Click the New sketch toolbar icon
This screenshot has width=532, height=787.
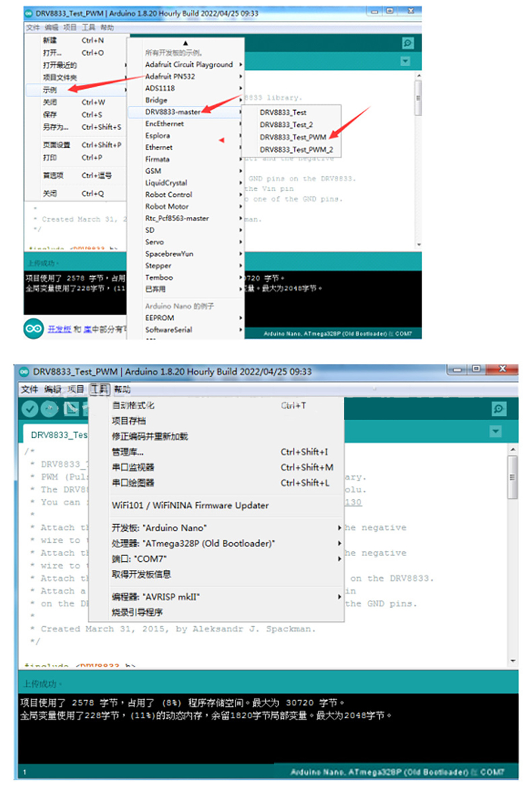click(x=71, y=409)
